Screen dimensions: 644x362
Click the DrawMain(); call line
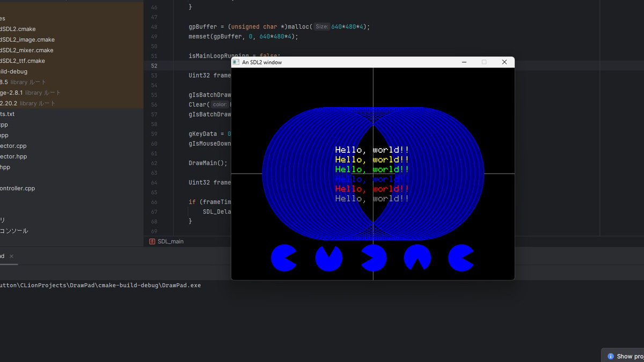tap(208, 163)
